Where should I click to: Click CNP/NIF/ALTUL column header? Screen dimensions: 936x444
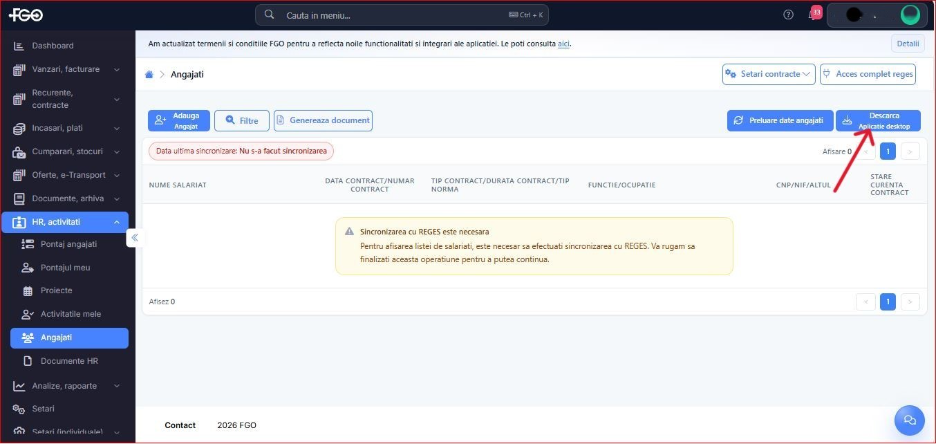click(803, 185)
